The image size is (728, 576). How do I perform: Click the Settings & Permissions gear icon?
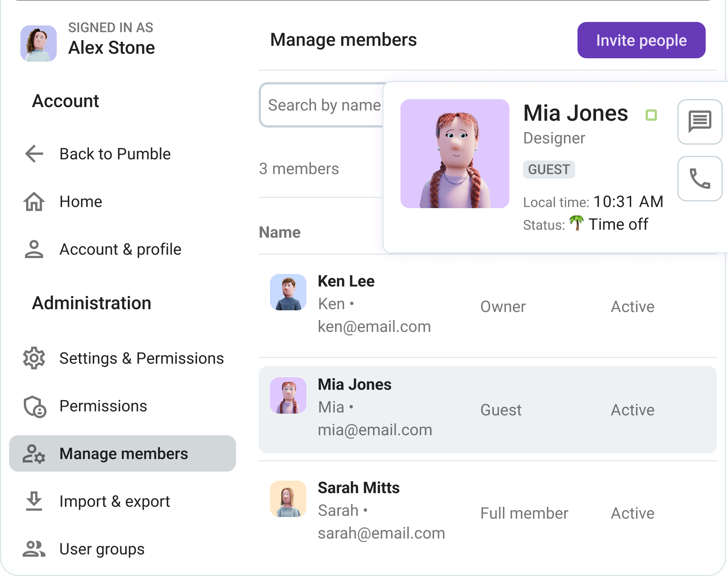tap(34, 358)
